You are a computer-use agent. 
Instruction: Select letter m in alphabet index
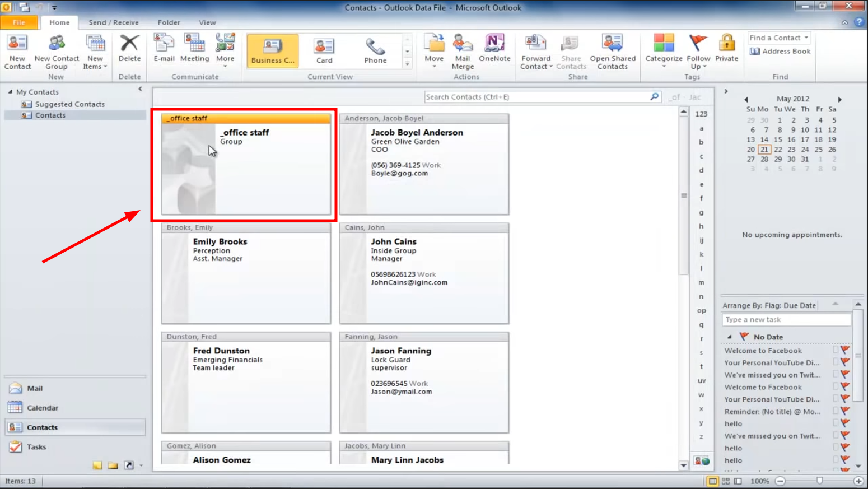point(701,282)
